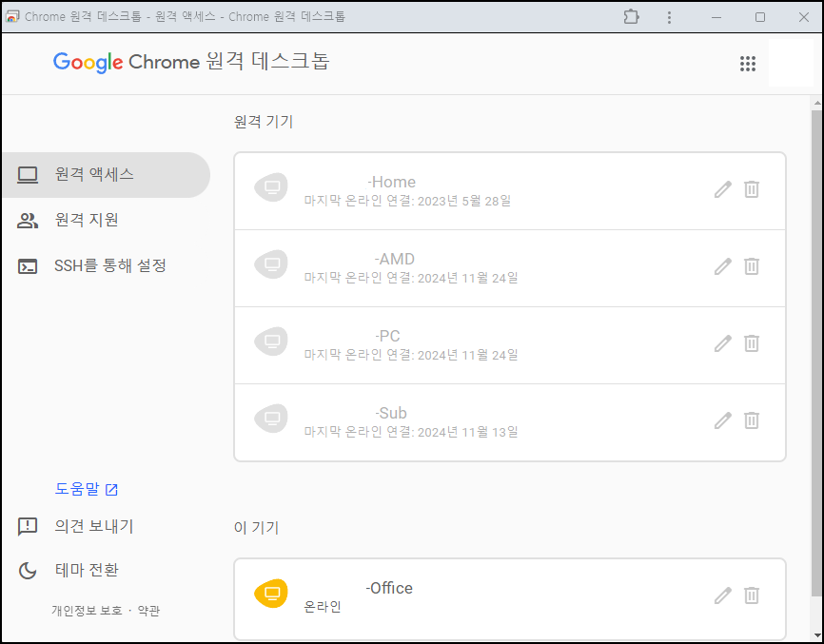
Task: Click the Google Chrome 원격 데스크톱 logo
Action: (191, 62)
